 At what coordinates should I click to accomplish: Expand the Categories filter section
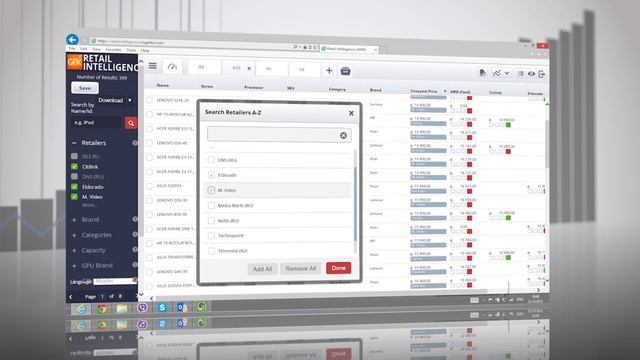74,235
